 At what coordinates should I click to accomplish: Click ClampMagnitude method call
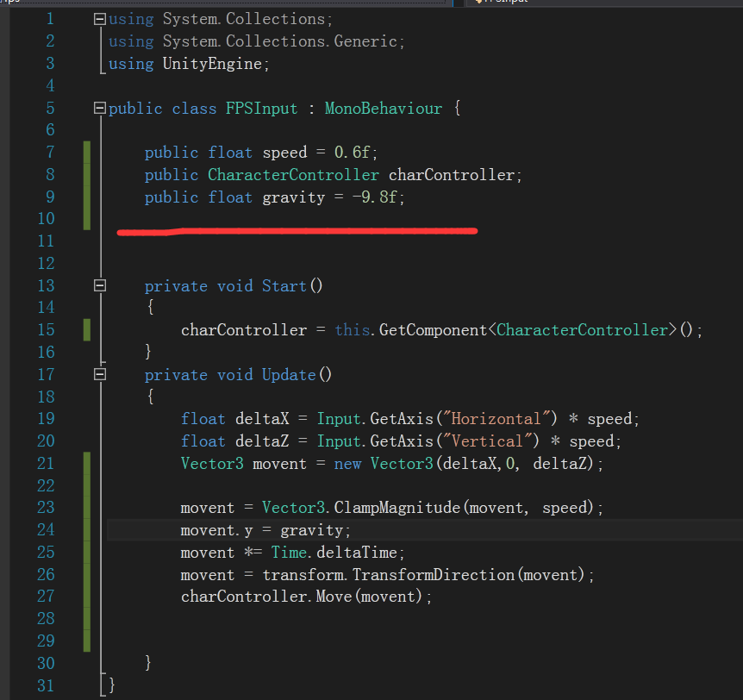[x=397, y=508]
